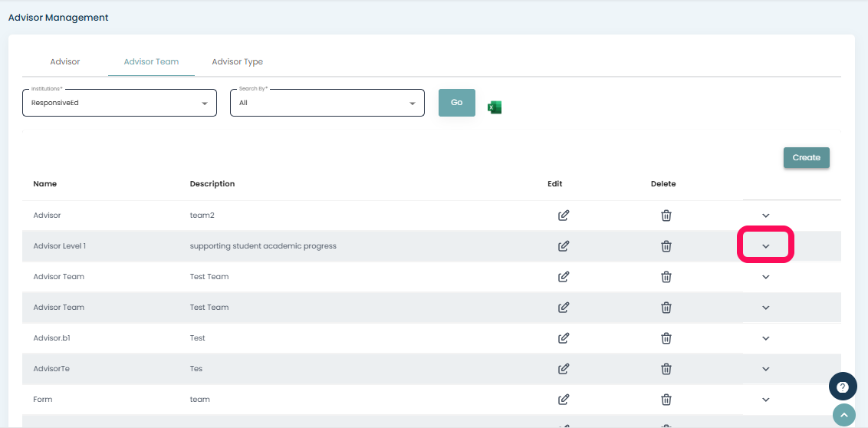Delete the Advisor.b1 team entry
Image resolution: width=868 pixels, height=428 pixels.
(666, 338)
